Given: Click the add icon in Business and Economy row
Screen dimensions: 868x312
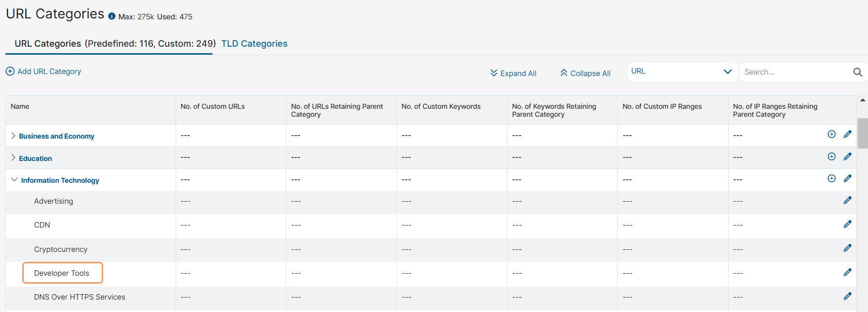Looking at the screenshot, I should point(831,134).
